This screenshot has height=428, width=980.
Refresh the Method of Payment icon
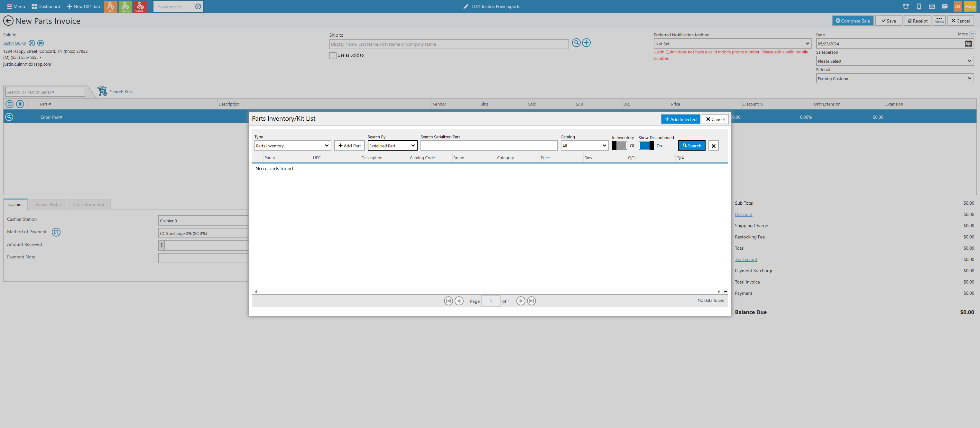[56, 232]
